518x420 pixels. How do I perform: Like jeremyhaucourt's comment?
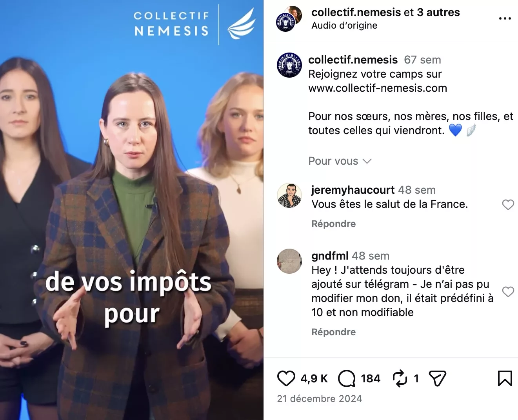[508, 204]
